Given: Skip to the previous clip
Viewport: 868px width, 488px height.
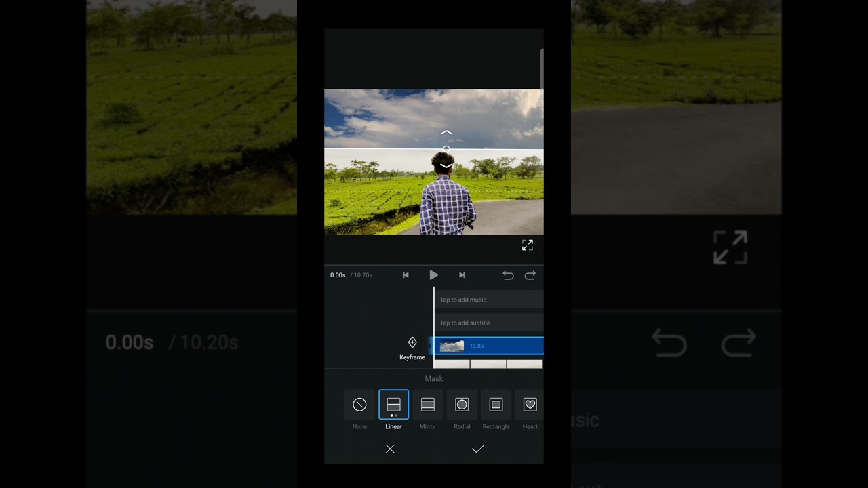Looking at the screenshot, I should pos(406,274).
